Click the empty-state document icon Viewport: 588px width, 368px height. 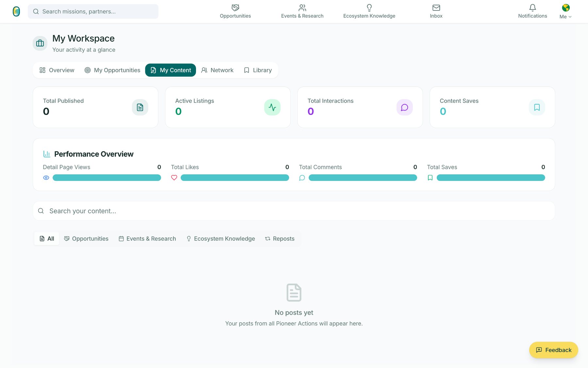click(x=294, y=292)
